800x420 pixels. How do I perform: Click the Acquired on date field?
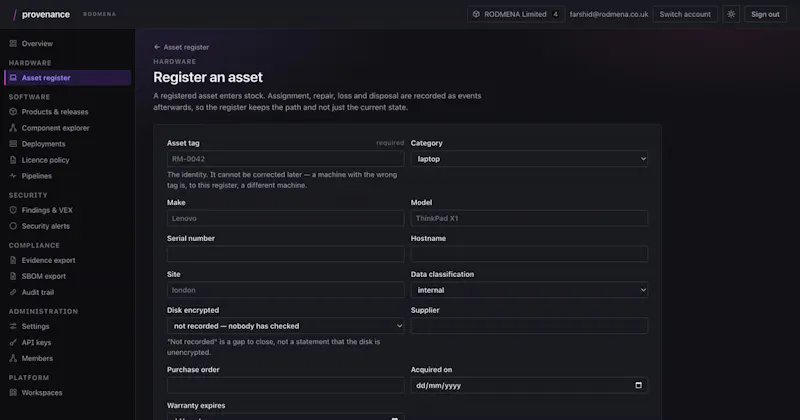(x=529, y=385)
